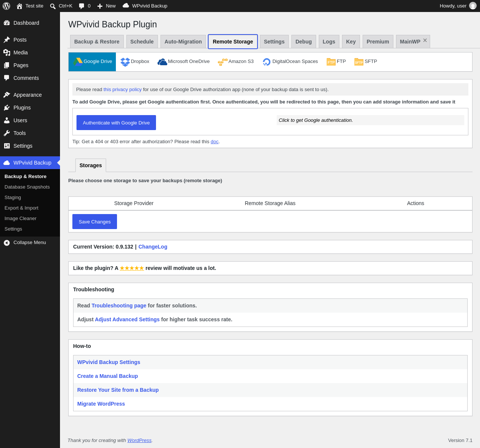480x448 pixels.
Task: Click the plus icon next to New
Action: point(100,6)
